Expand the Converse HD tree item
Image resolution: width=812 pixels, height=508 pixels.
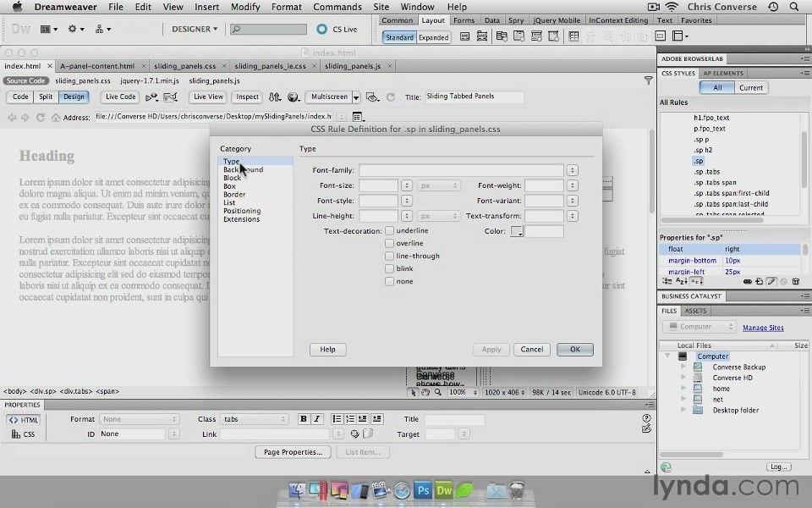click(x=683, y=378)
